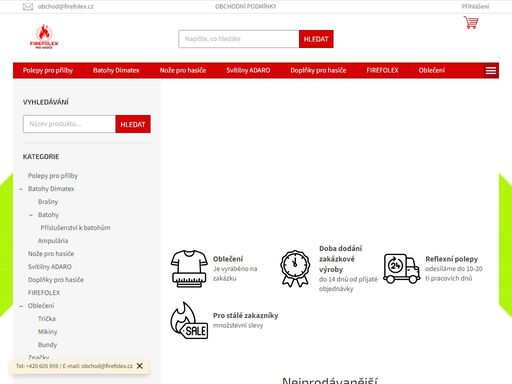Close the contact info notification bar

pos(140,366)
